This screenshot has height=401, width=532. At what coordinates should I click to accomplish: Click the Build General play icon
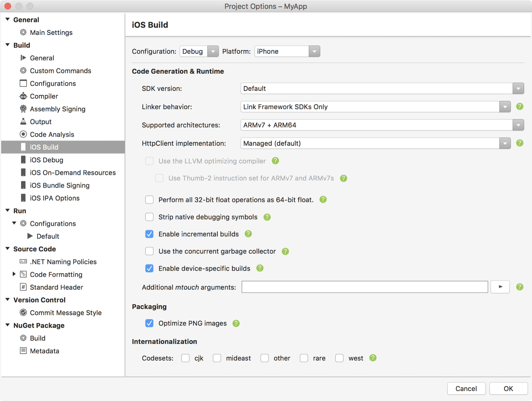[23, 58]
